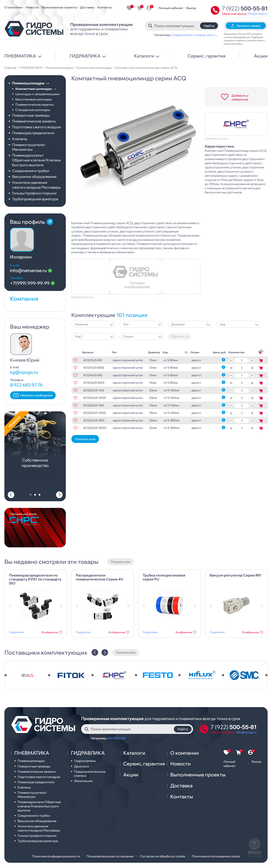Click Добавить в избранное button
Screen dimensions: 272x868
236,97
